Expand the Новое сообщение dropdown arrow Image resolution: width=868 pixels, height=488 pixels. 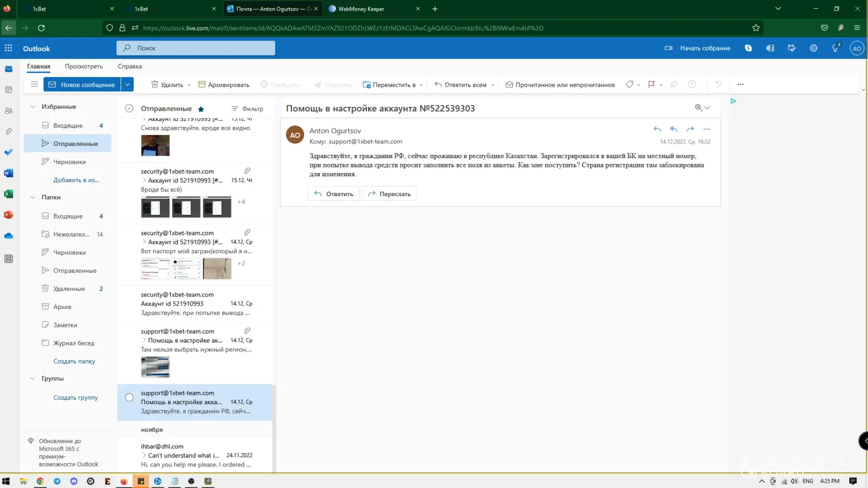(x=127, y=84)
